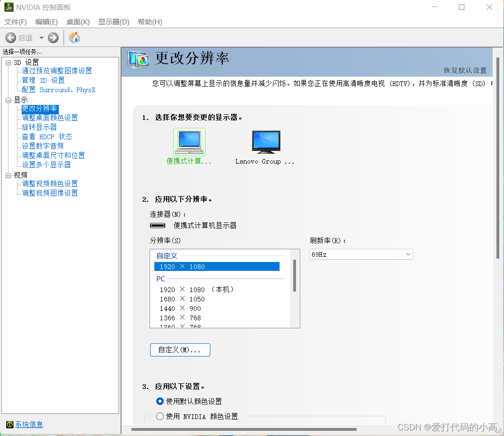The height and width of the screenshot is (436, 504).
Task: Open 调整视频图像设置
Action: [x=50, y=193]
